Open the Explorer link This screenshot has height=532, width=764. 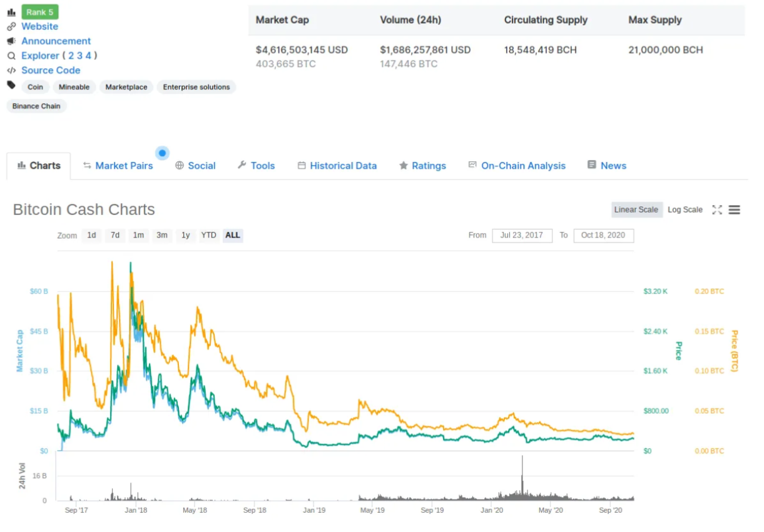(40, 56)
